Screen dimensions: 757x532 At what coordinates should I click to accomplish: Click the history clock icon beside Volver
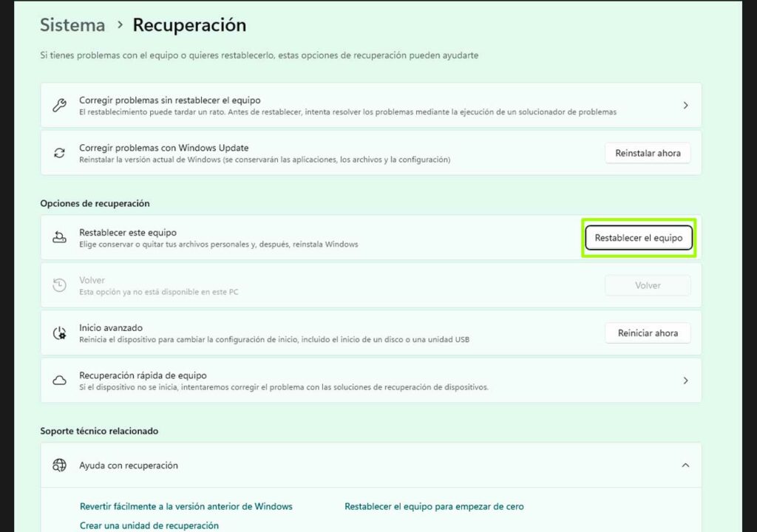(x=59, y=285)
